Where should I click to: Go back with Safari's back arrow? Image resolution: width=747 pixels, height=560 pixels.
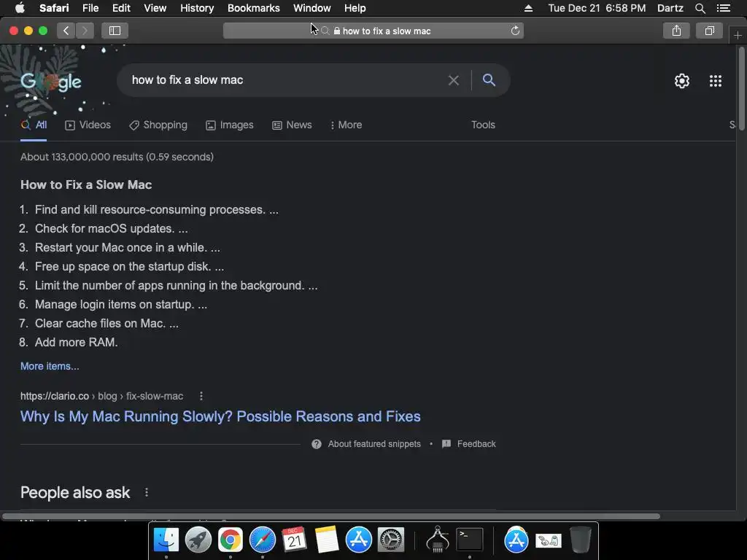pyautogui.click(x=66, y=31)
